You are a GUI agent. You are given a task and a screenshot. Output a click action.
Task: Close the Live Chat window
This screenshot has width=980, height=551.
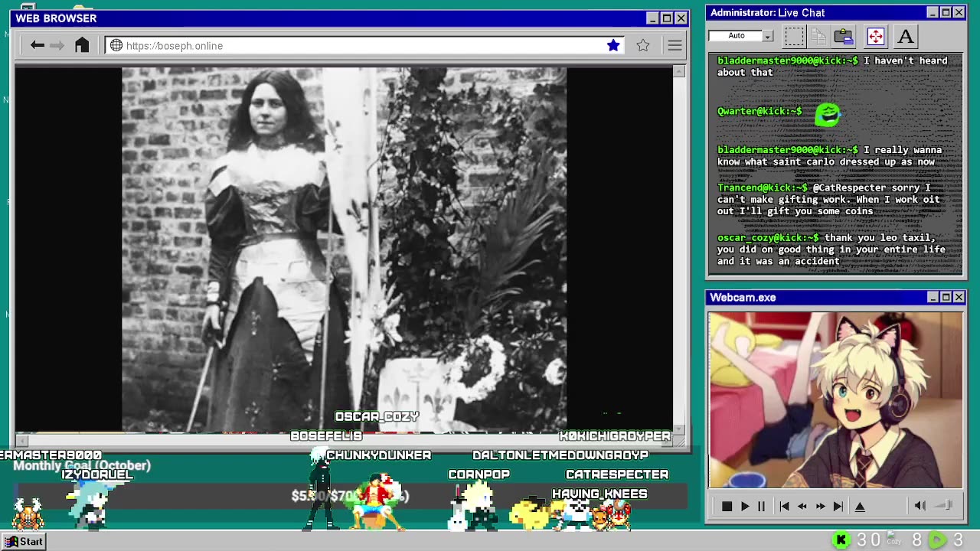(959, 12)
